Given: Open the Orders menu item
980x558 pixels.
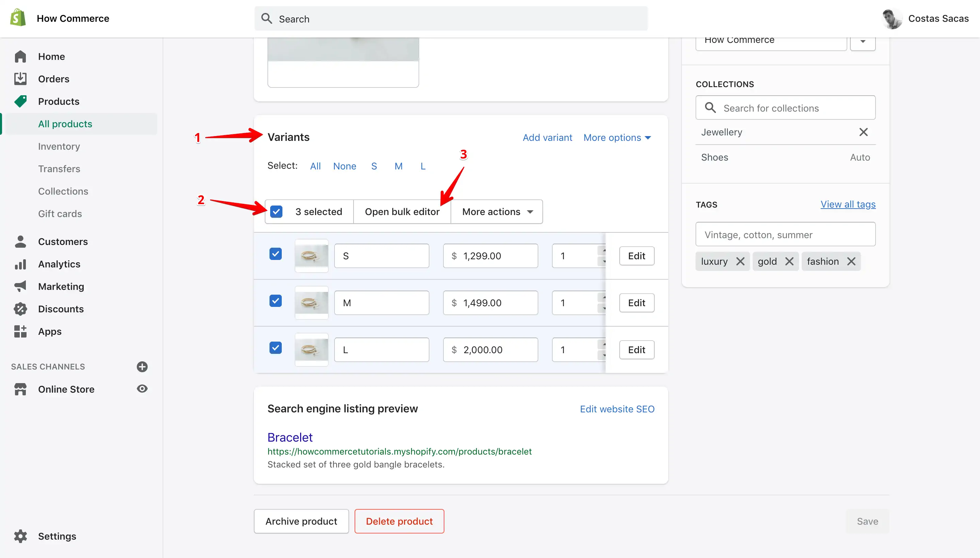Looking at the screenshot, I should tap(54, 79).
